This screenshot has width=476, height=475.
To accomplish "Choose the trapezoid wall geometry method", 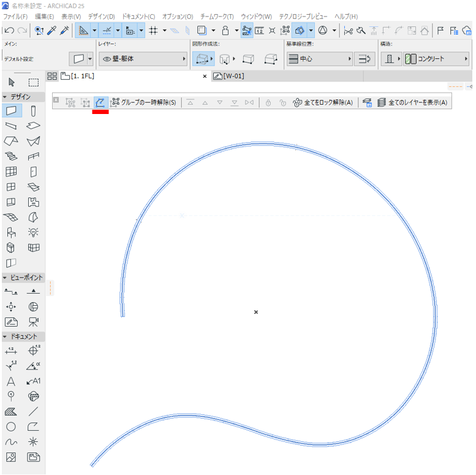I will tap(248, 59).
